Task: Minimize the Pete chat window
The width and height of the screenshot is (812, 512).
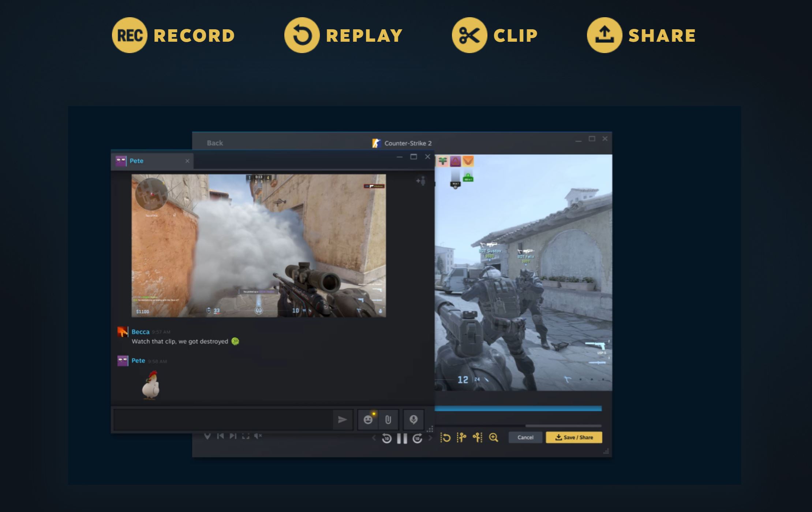Action: tap(400, 157)
